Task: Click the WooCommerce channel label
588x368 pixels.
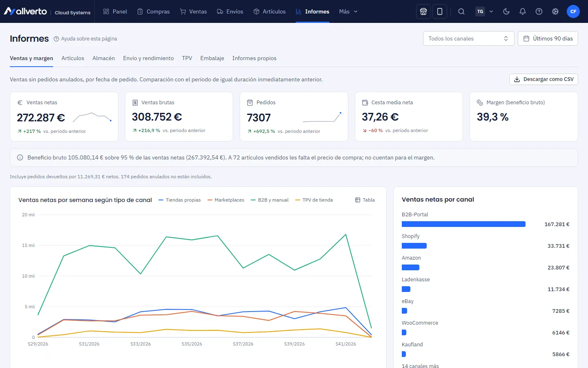Action: point(420,323)
